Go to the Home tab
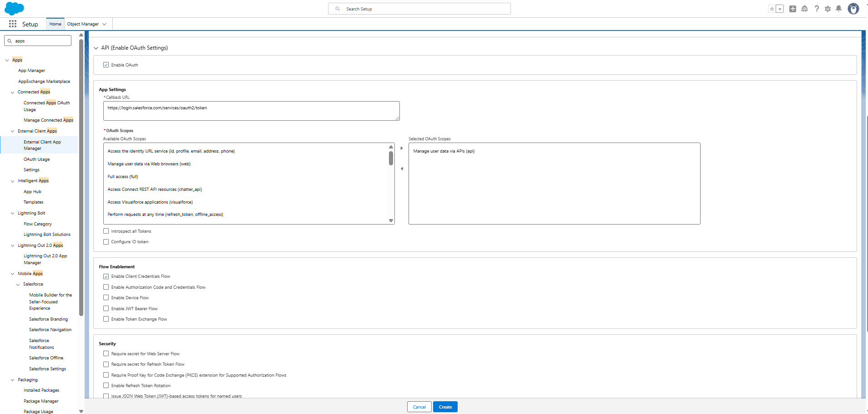 [55, 24]
